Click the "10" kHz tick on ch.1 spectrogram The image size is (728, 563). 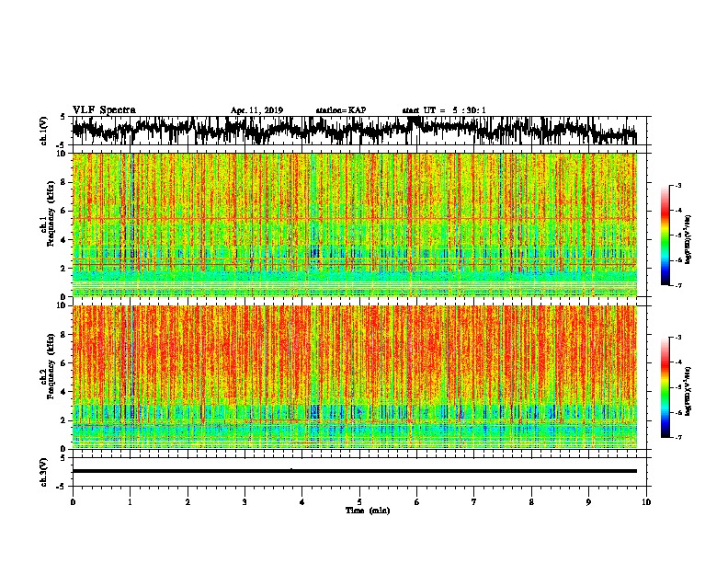coord(63,154)
